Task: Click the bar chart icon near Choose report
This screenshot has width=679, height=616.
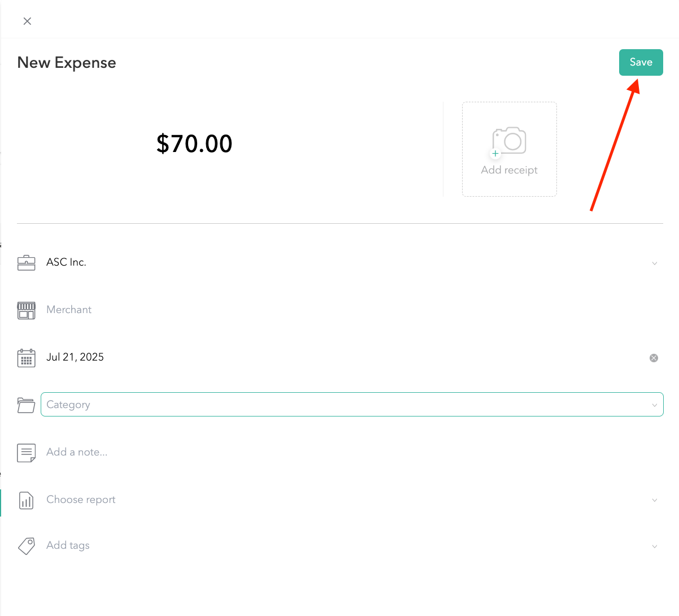Action: tap(26, 500)
